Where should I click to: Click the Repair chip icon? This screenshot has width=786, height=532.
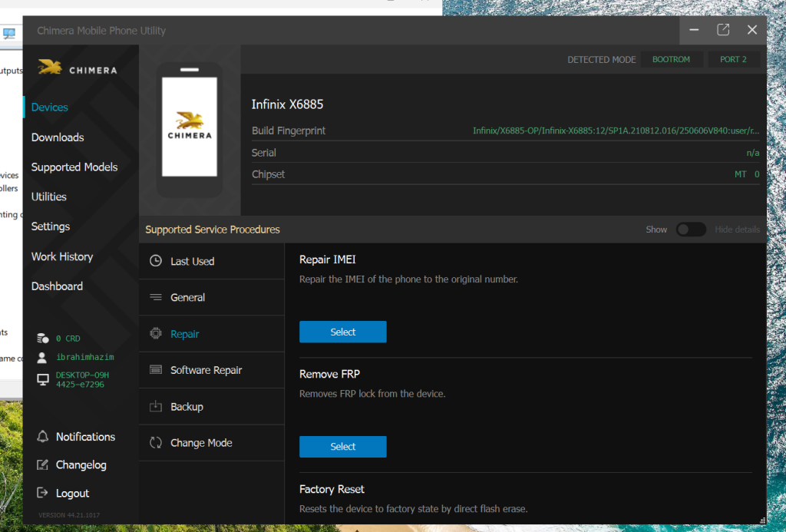click(x=156, y=333)
